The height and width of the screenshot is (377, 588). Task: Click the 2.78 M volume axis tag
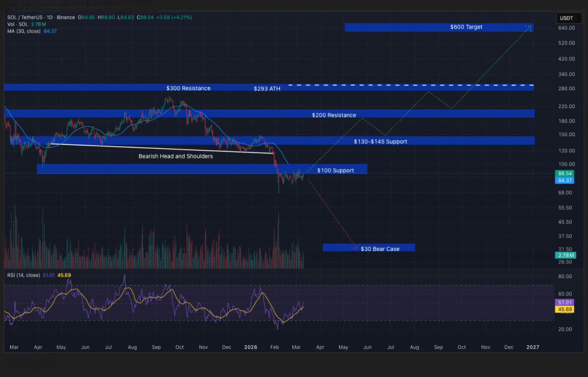click(565, 255)
